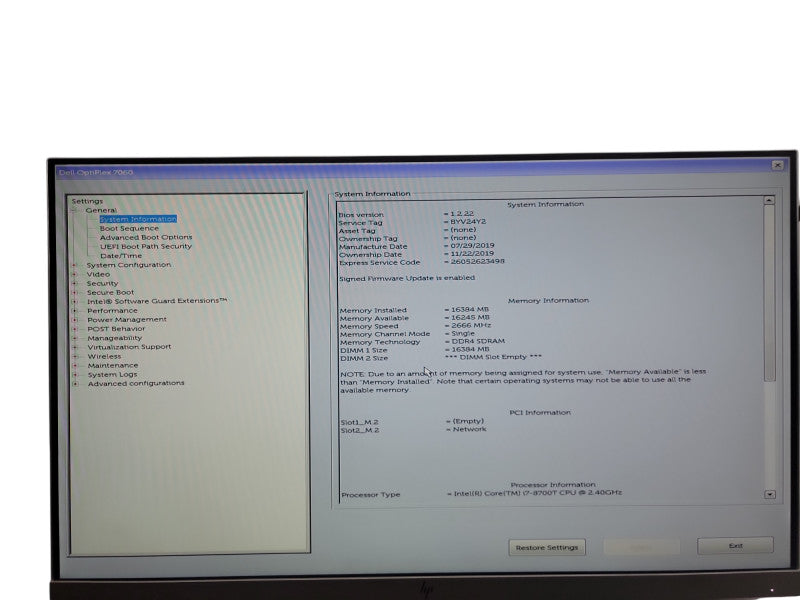The height and width of the screenshot is (600, 800).
Task: Select the Performance label
Action: coord(112,311)
